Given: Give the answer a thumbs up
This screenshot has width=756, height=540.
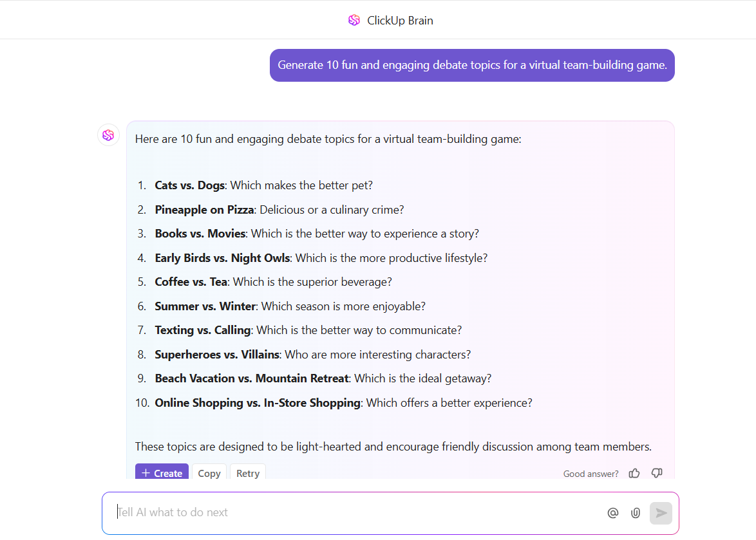Looking at the screenshot, I should click(x=634, y=473).
